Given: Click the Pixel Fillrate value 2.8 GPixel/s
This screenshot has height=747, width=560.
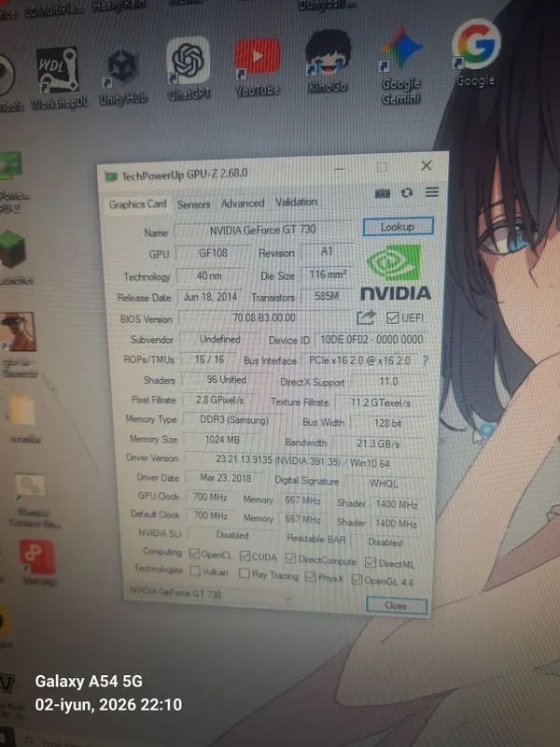Looking at the screenshot, I should [219, 401].
